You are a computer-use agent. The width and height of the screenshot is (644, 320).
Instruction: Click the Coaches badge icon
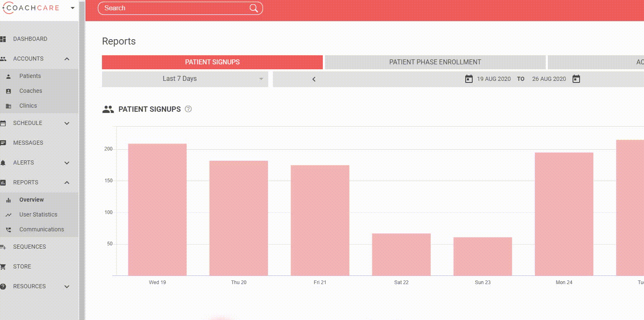point(9,91)
